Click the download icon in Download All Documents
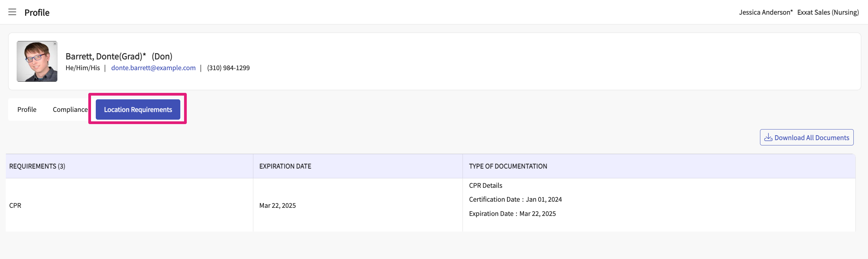This screenshot has width=868, height=259. pyautogui.click(x=768, y=137)
